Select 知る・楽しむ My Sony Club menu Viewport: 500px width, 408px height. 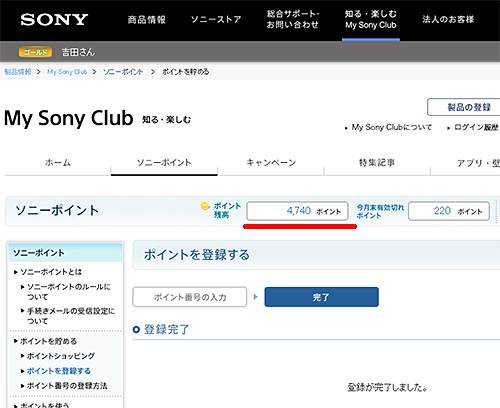[x=371, y=19]
